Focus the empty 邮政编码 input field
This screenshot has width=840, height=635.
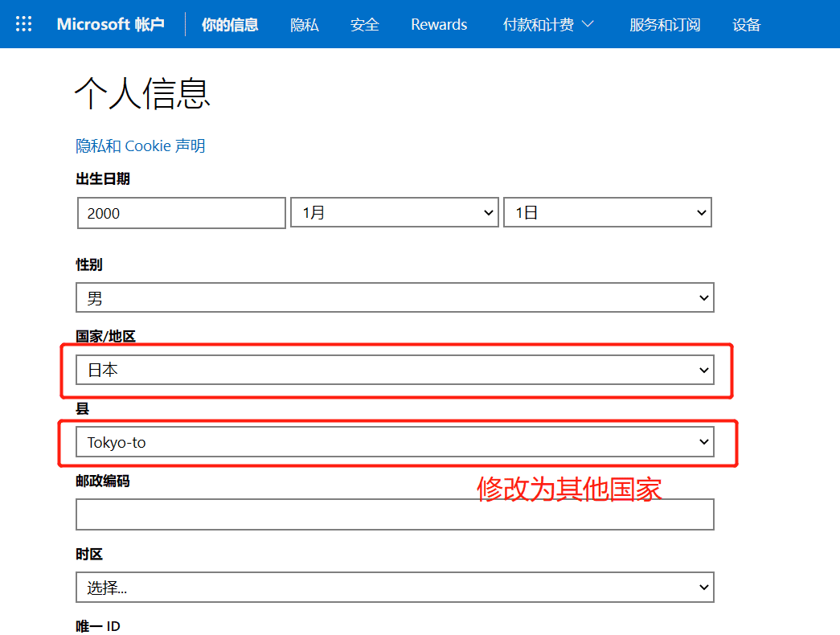click(395, 514)
